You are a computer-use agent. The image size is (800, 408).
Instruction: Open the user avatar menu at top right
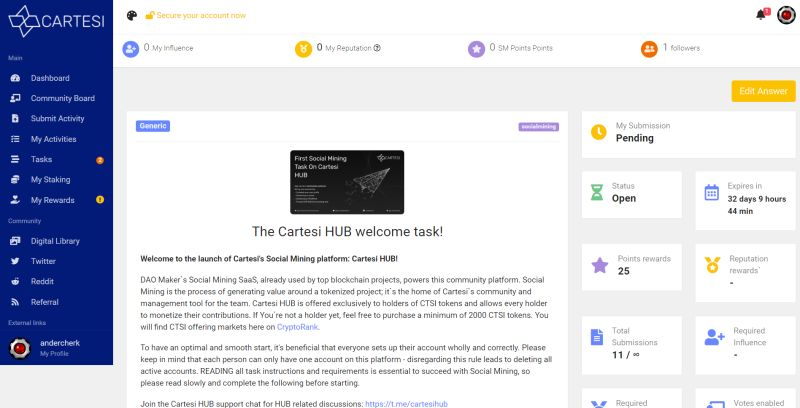point(786,15)
